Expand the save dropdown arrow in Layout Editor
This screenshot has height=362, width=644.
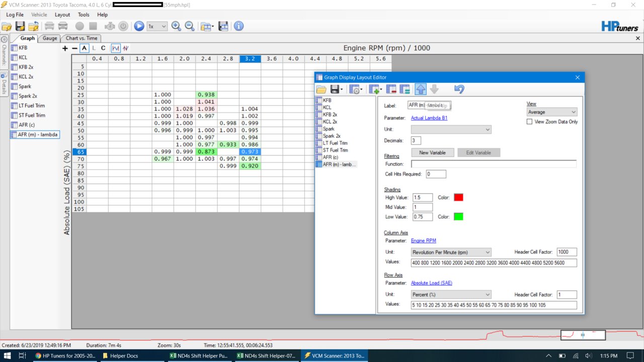(x=342, y=90)
